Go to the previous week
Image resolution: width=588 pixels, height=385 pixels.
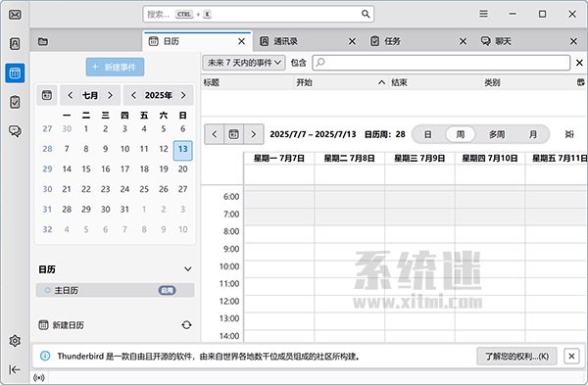214,134
